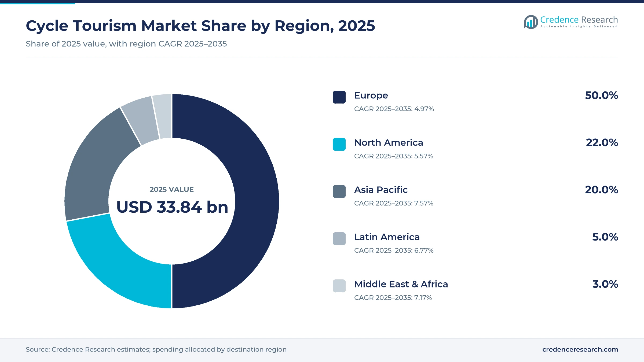Image resolution: width=644 pixels, height=362 pixels.
Task: Open the credenceresearch.com footer link
Action: tap(580, 349)
